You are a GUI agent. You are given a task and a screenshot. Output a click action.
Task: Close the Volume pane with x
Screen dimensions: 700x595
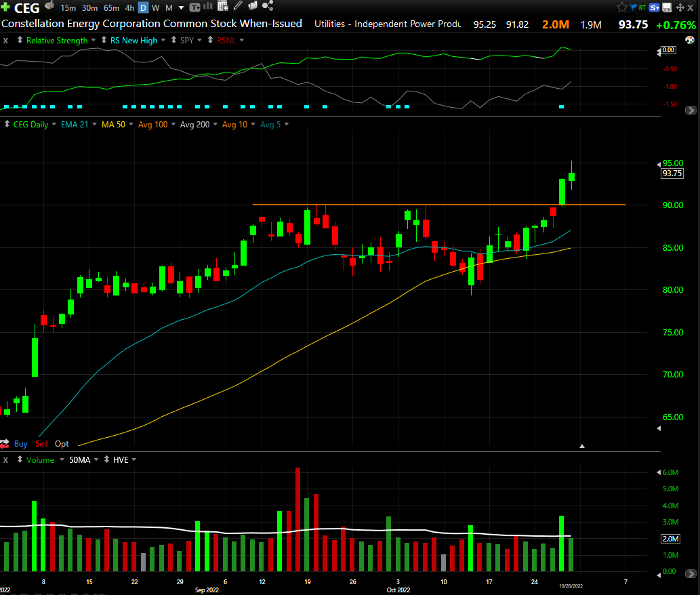click(5, 459)
